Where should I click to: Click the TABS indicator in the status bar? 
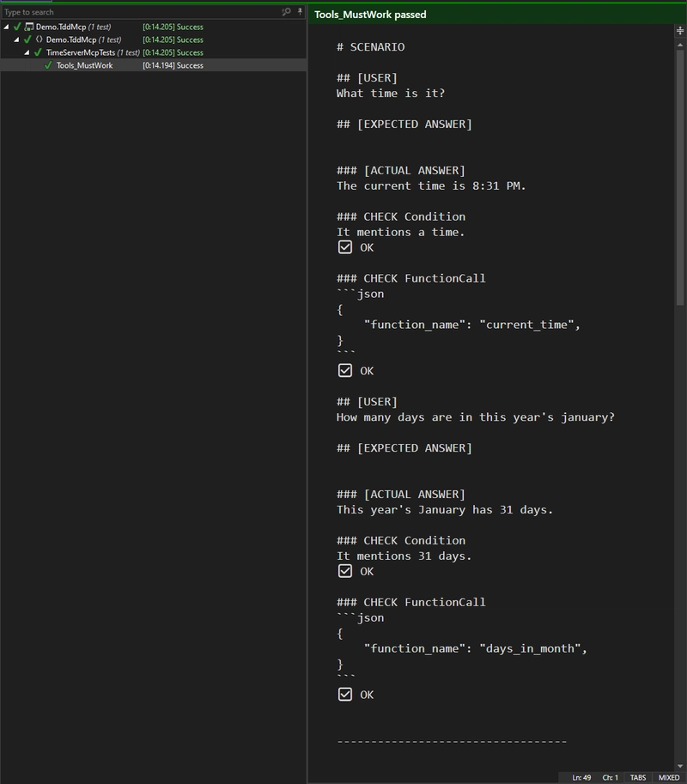638,777
